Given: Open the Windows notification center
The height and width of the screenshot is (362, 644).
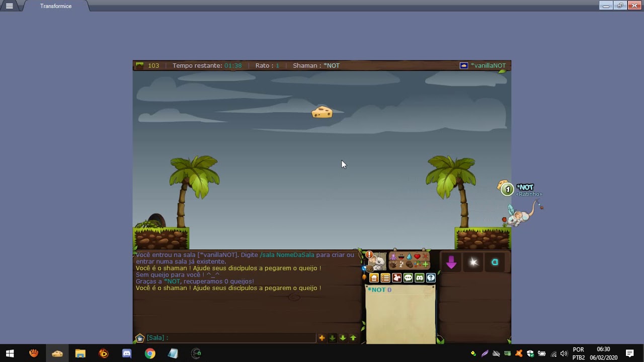Looking at the screenshot, I should coord(629,353).
